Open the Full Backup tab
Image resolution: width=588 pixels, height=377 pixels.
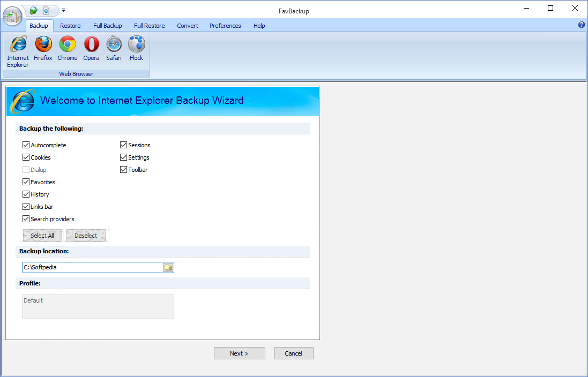coord(108,26)
